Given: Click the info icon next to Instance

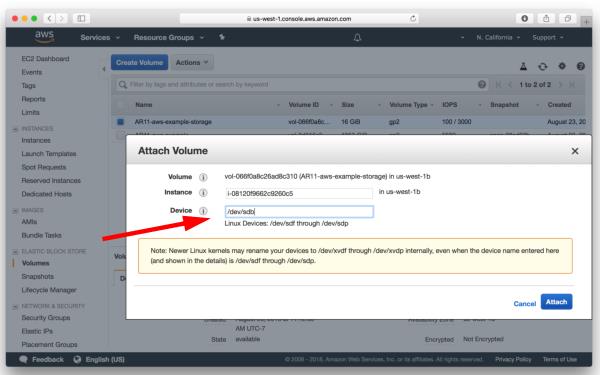Looking at the screenshot, I should point(203,192).
